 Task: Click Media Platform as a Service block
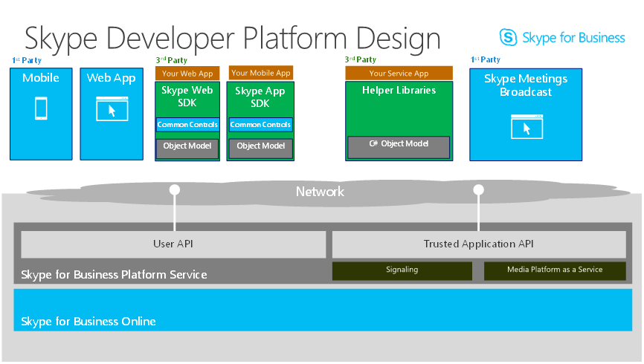(555, 271)
